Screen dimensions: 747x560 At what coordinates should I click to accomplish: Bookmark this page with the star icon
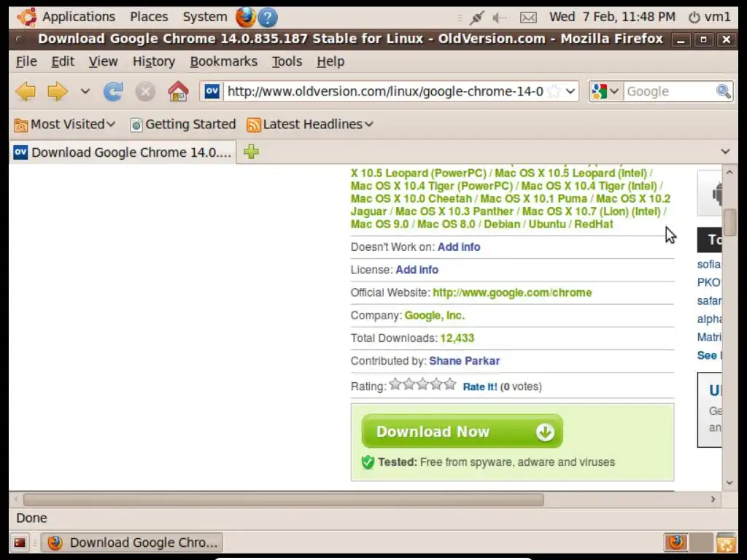(554, 91)
